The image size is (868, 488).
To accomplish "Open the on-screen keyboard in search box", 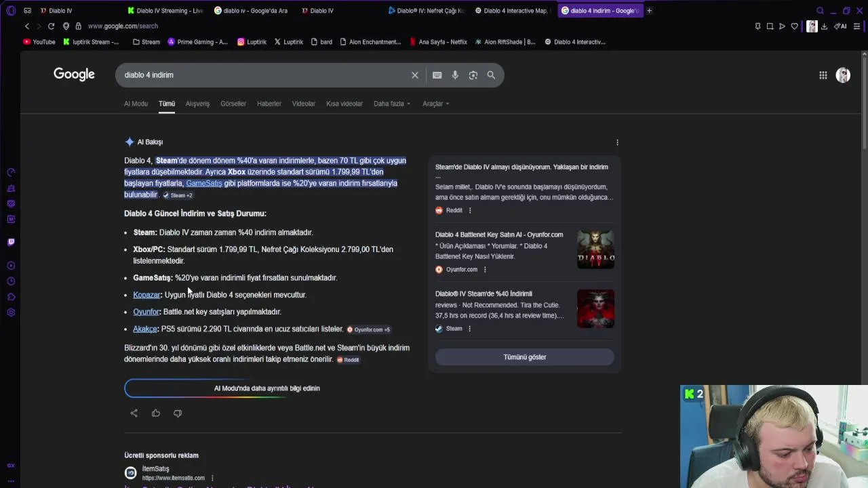I will click(437, 75).
